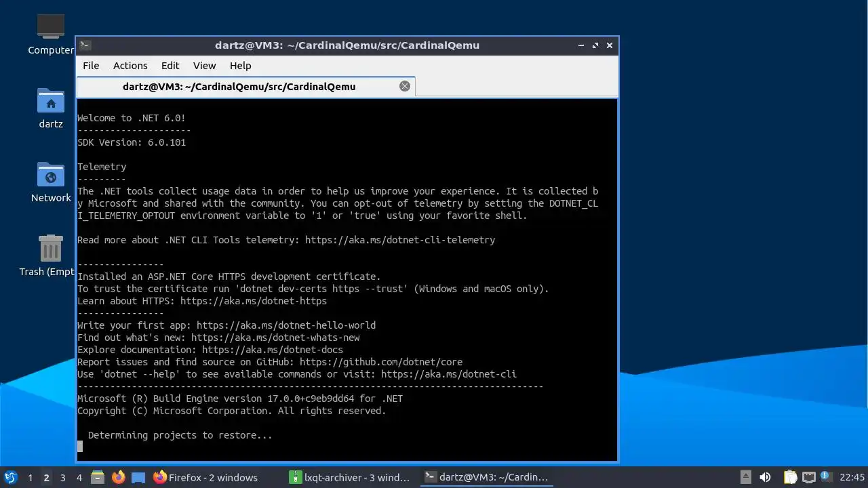Minimize the terminal window
This screenshot has width=868, height=488.
(581, 45)
